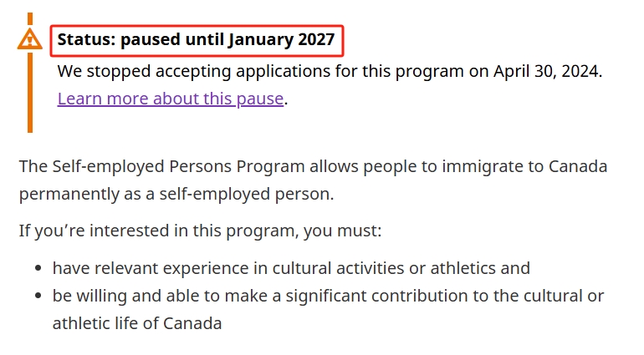The width and height of the screenshot is (644, 355).
Task: Click the 'Status: paused until January 2027' heading
Action: click(x=197, y=40)
